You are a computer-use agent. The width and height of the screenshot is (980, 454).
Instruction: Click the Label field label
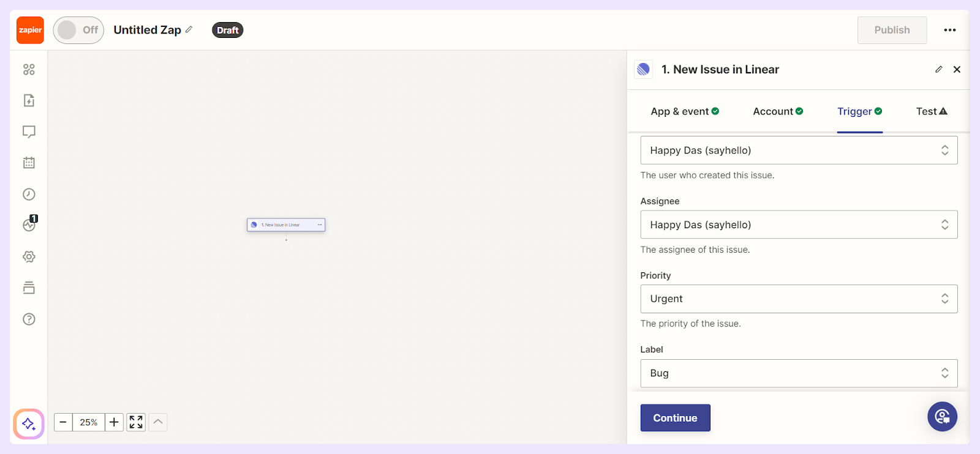tap(652, 349)
